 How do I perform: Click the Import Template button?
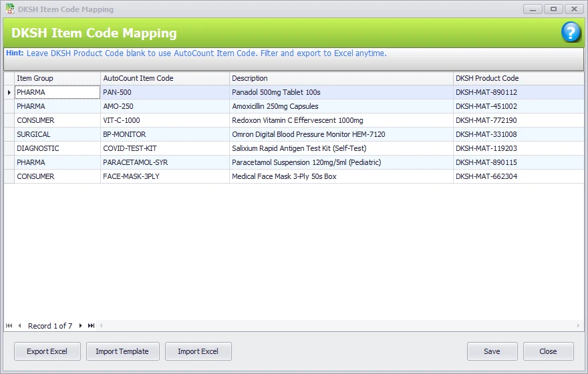pos(123,351)
